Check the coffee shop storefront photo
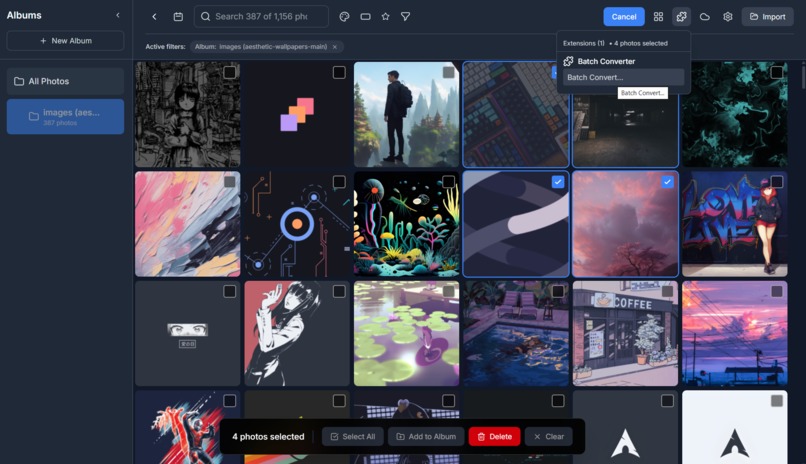The height and width of the screenshot is (464, 806). [667, 291]
